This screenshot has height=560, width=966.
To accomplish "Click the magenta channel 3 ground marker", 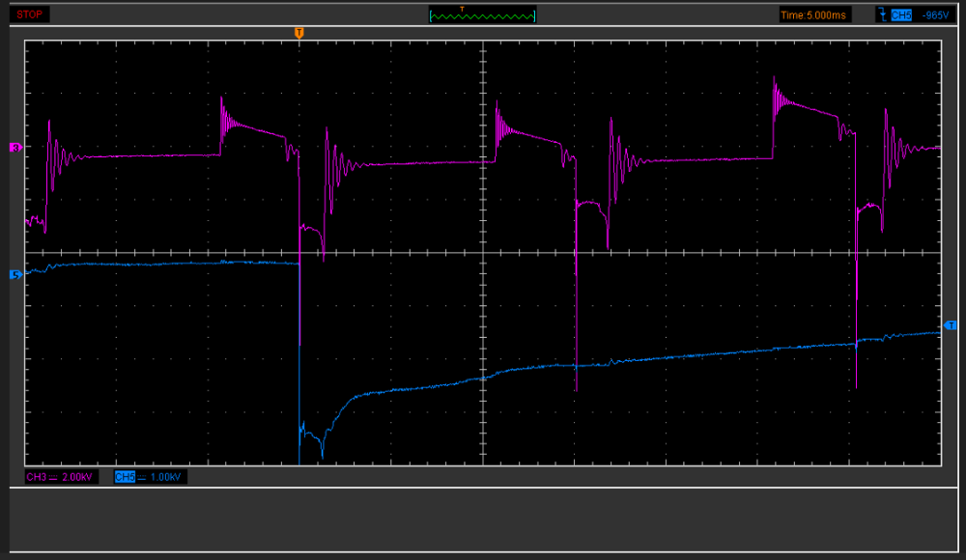I will coord(14,148).
